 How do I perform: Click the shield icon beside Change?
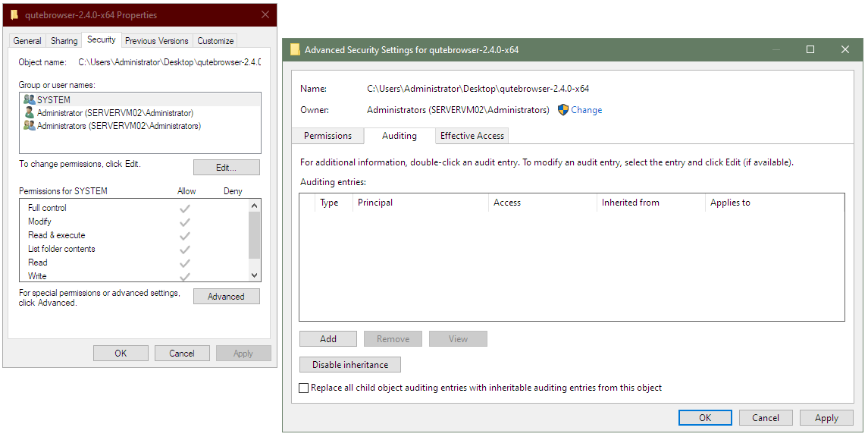coord(563,110)
